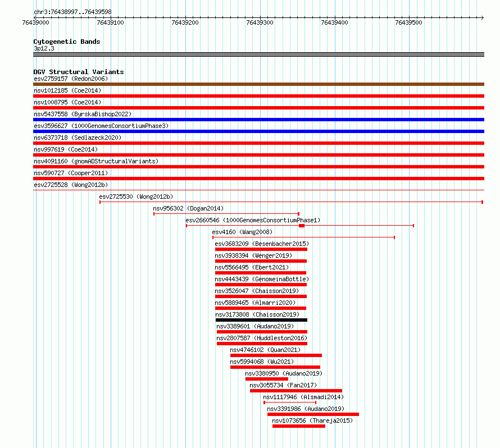Open nsv4443439 (GenomeinaBottle) variant

(262, 279)
